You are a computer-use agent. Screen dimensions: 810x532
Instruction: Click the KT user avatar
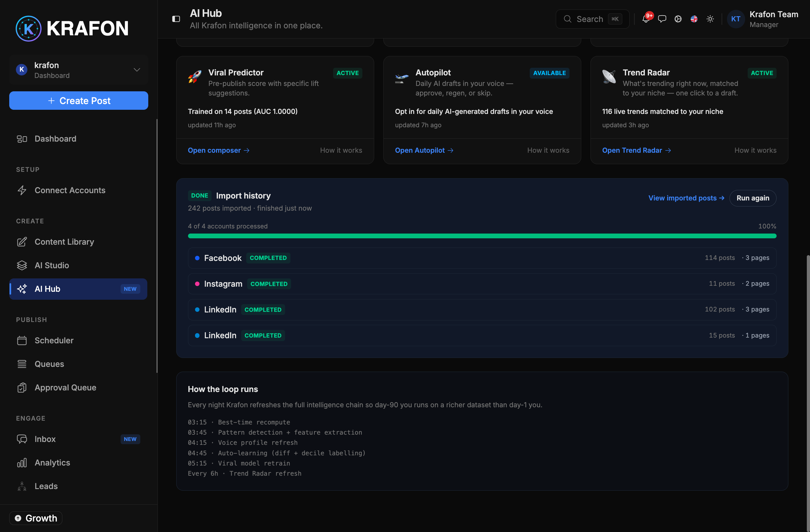pos(736,19)
